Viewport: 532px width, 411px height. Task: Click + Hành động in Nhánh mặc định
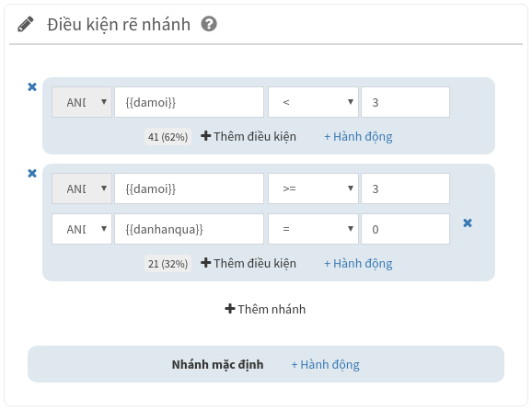point(326,365)
